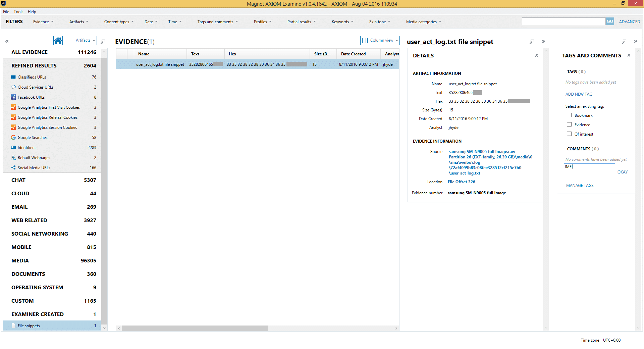The image size is (644, 349).
Task: Go to the home icon in the navigation pane
Action: [x=58, y=41]
